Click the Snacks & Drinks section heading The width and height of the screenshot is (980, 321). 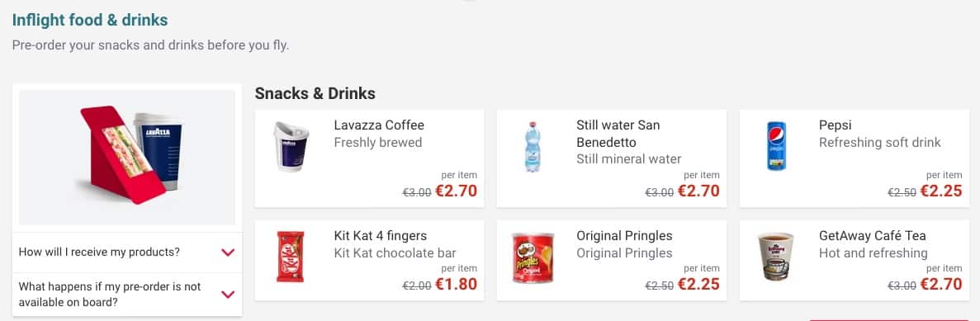coord(315,94)
